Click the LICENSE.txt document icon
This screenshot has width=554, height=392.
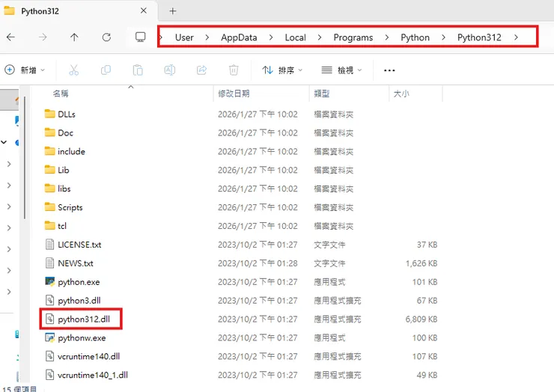coord(50,245)
